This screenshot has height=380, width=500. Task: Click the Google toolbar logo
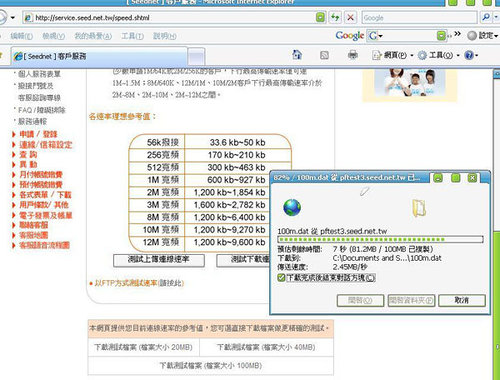350,35
